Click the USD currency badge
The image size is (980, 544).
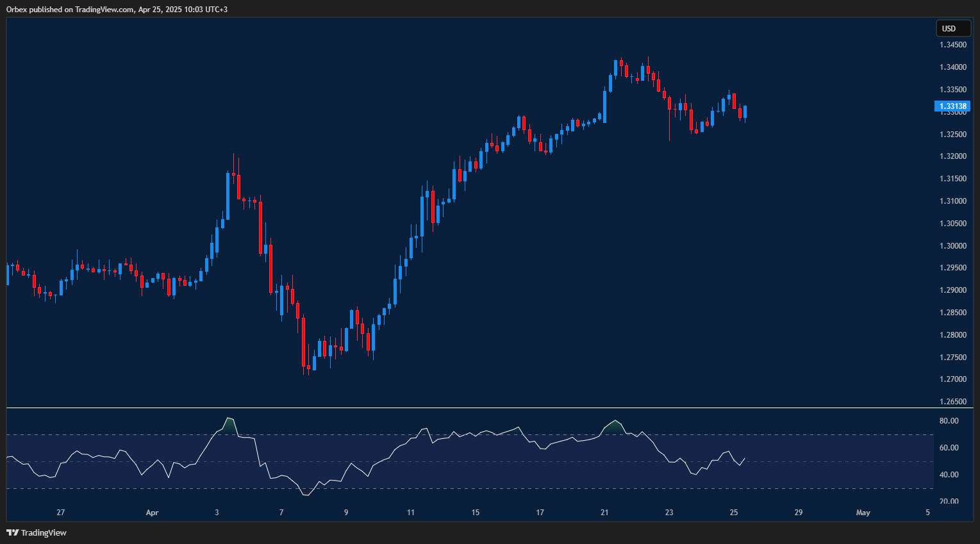953,28
